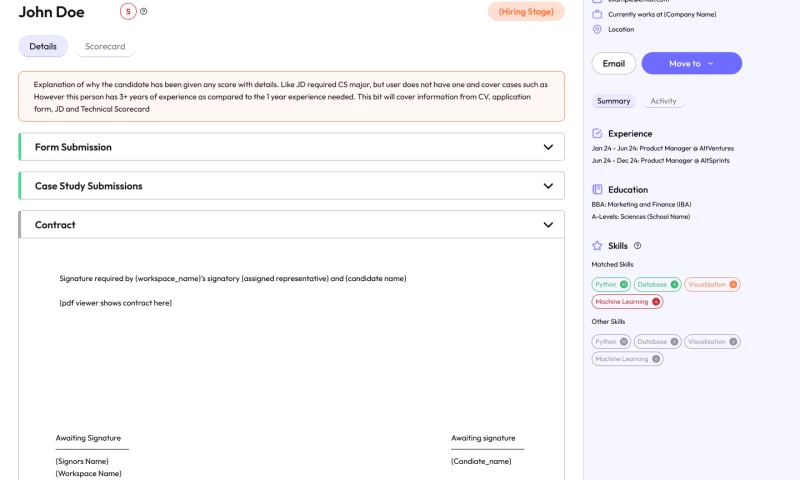Click candidate's Awaiting signature line

tap(488, 449)
